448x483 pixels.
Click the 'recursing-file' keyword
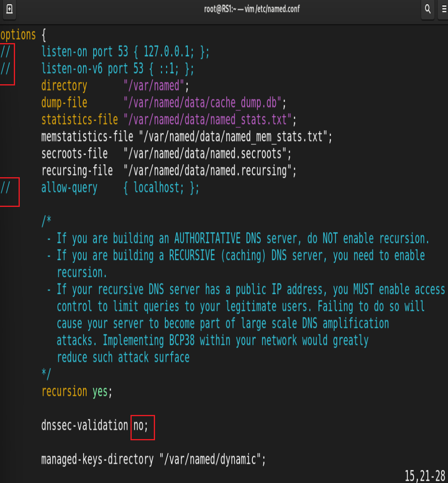click(77, 171)
